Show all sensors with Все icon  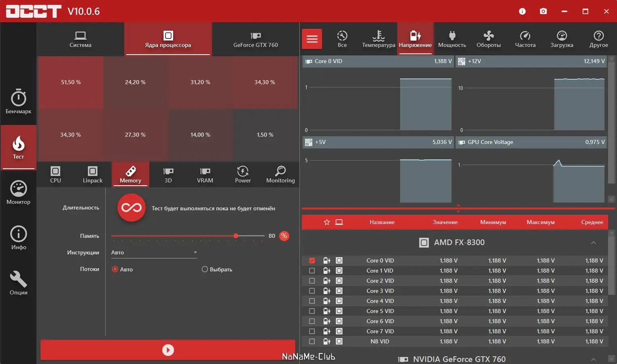pyautogui.click(x=342, y=39)
